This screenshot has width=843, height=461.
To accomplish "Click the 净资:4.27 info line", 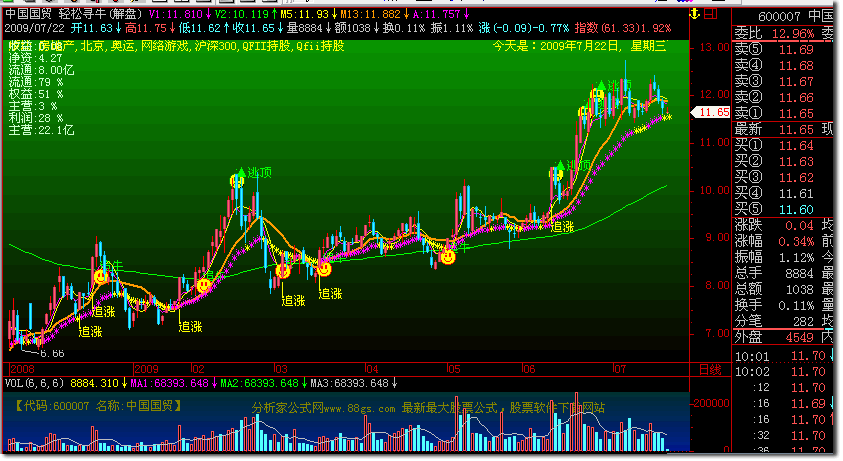I will 35,58.
